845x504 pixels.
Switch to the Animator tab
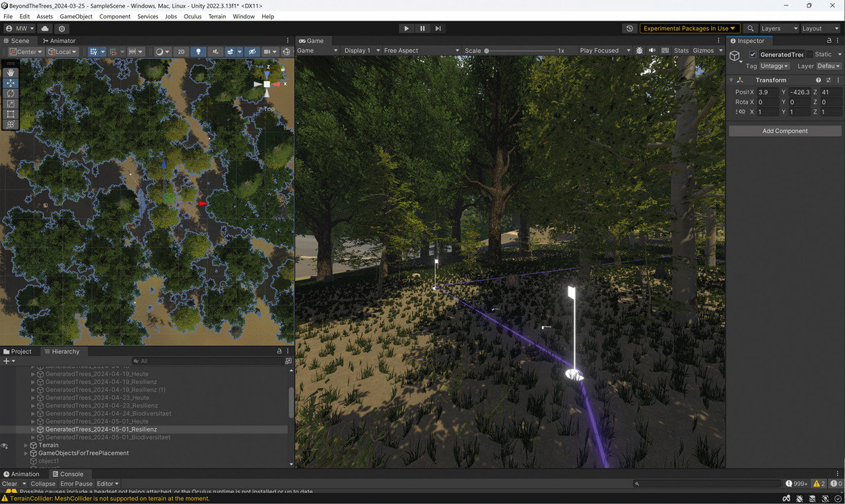pos(58,41)
